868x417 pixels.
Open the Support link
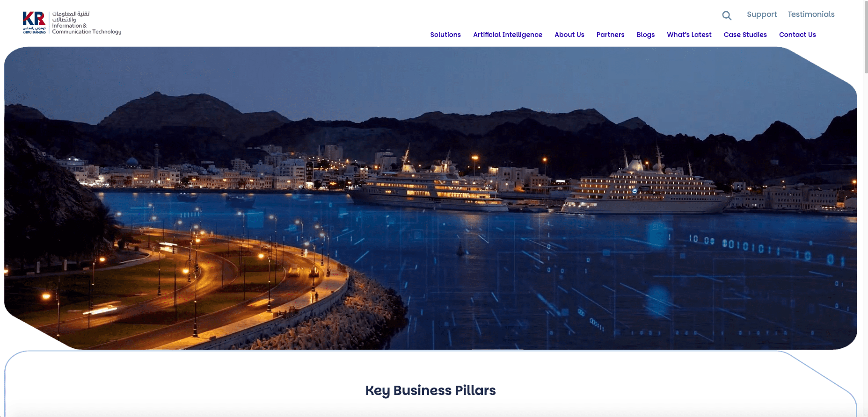point(762,14)
